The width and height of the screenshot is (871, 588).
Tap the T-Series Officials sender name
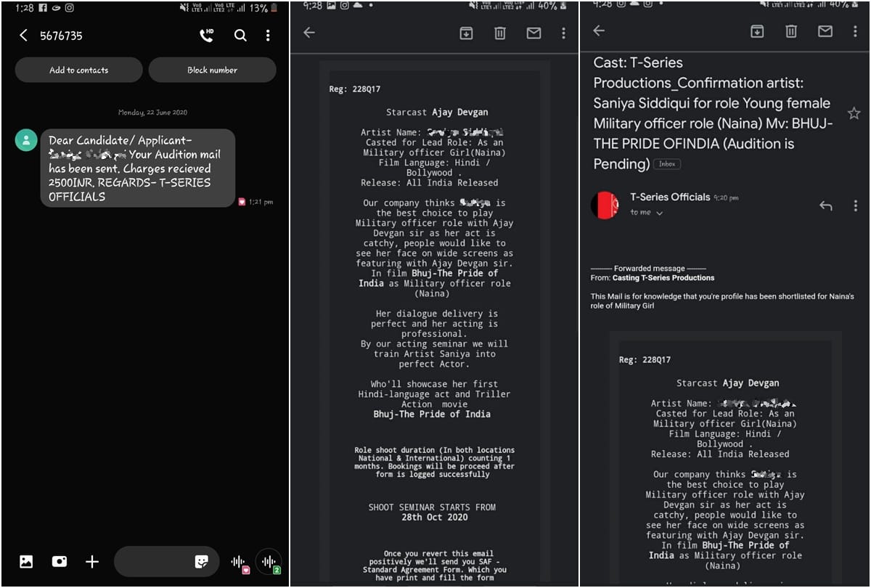point(670,197)
